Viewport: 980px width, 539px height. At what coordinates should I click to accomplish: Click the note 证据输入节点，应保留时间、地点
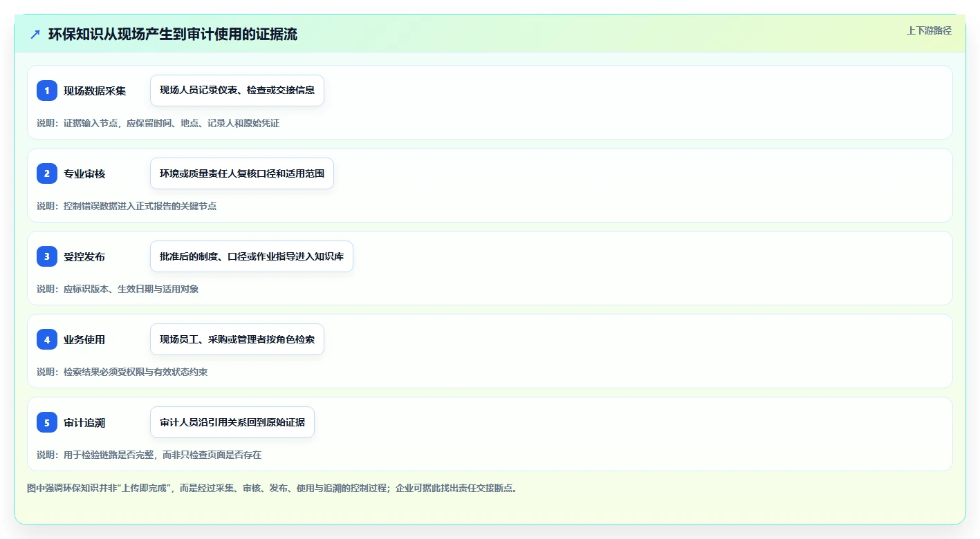[x=158, y=123]
